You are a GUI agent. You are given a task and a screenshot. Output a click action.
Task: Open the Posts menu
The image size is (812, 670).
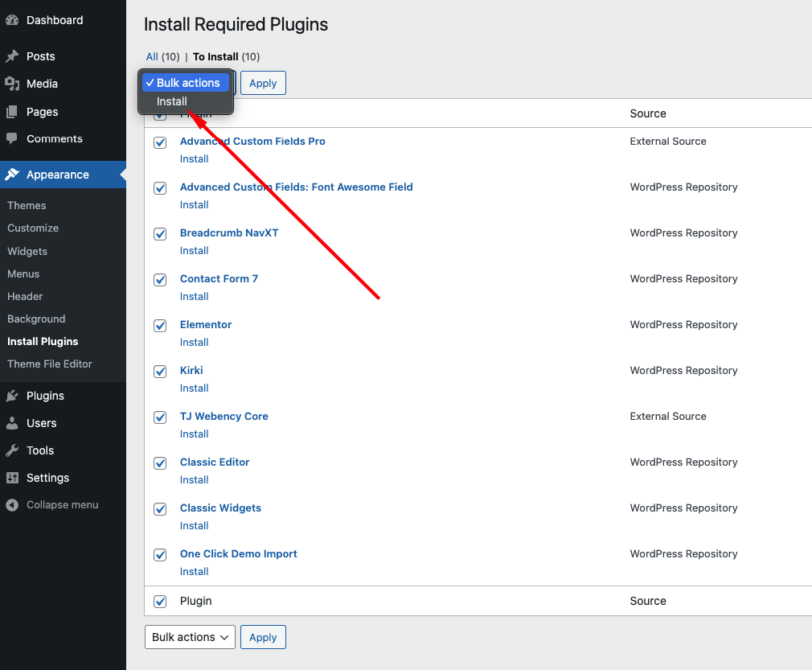pos(40,56)
